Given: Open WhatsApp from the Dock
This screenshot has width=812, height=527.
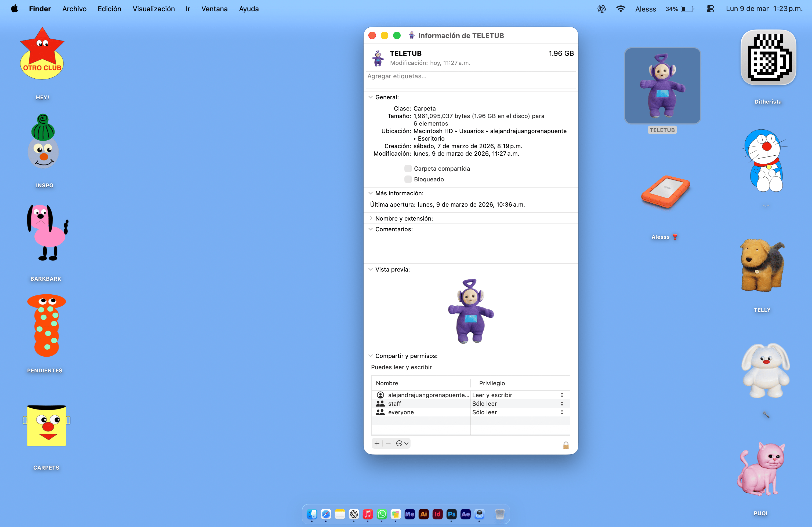Looking at the screenshot, I should pos(382,514).
